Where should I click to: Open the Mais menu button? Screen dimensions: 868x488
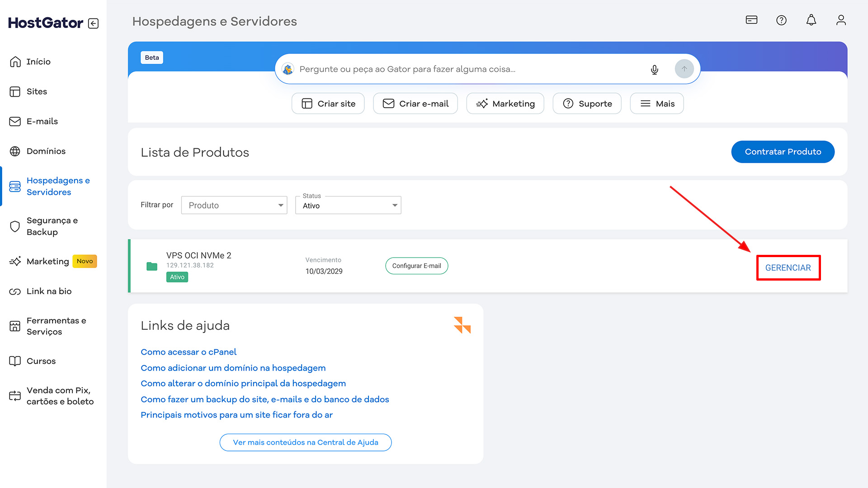coord(656,104)
